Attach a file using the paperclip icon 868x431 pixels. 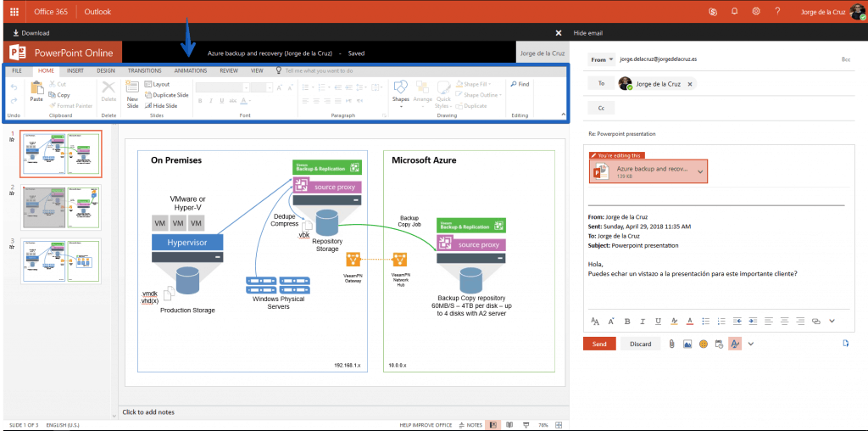tap(671, 344)
